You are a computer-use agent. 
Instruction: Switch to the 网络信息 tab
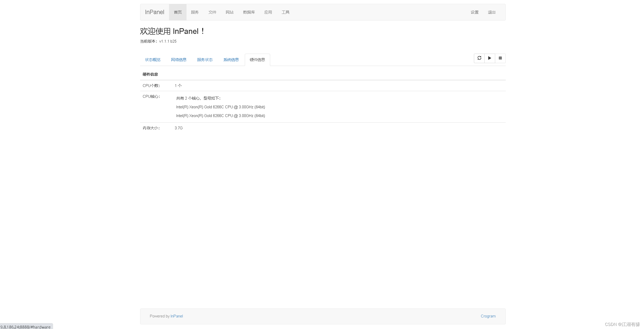tap(179, 60)
